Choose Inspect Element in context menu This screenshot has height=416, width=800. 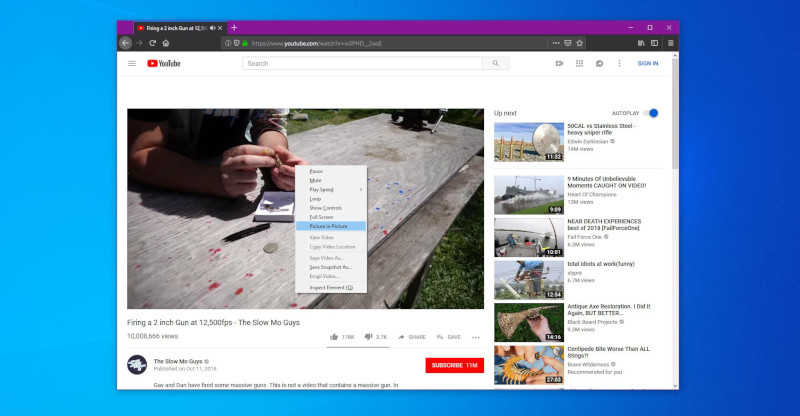[x=331, y=287]
